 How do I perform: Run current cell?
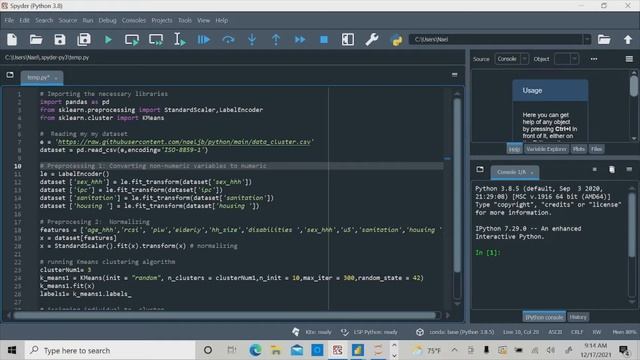point(132,40)
